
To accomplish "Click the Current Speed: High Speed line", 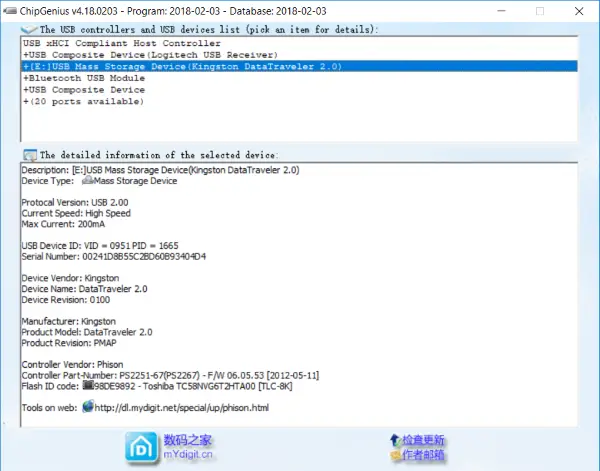I will [x=76, y=213].
